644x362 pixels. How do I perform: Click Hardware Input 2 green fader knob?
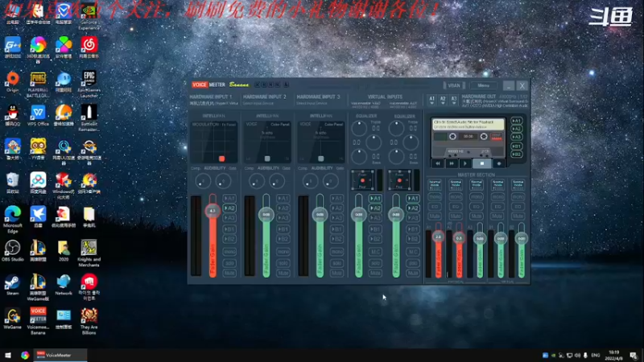pos(266,214)
